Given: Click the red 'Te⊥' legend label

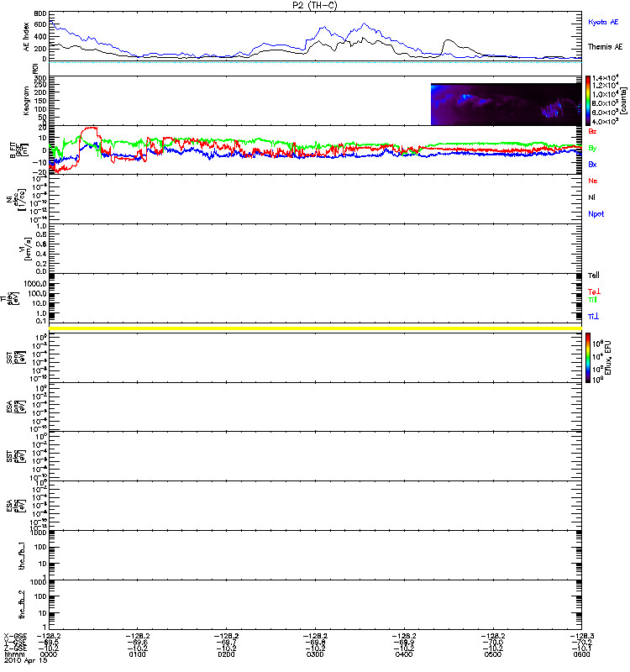Looking at the screenshot, I should [x=594, y=291].
